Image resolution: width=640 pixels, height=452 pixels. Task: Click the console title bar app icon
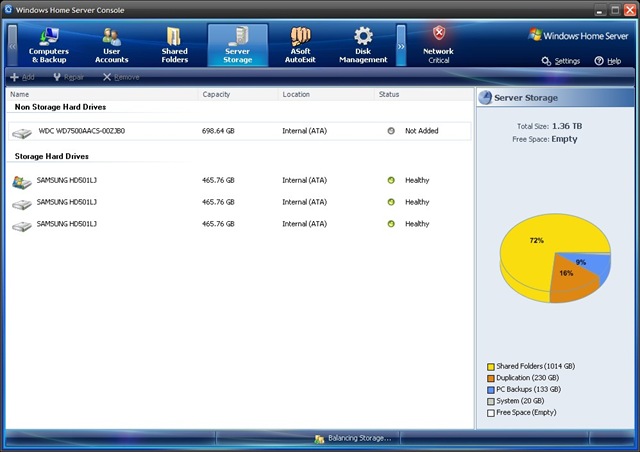pos(8,9)
